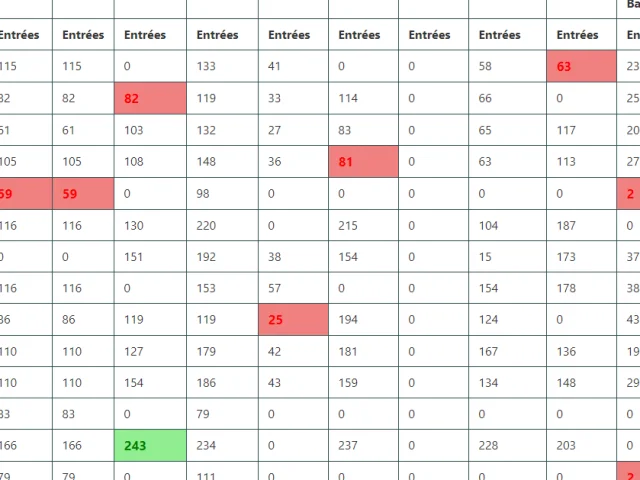This screenshot has height=480, width=640.
Task: Select the table cell containing 237
Action: 363,447
